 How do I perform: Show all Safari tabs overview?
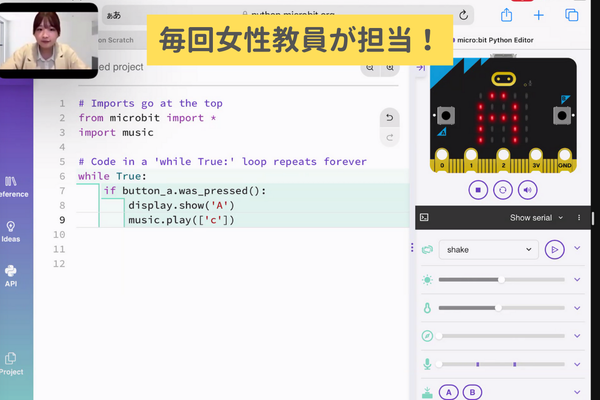[572, 15]
